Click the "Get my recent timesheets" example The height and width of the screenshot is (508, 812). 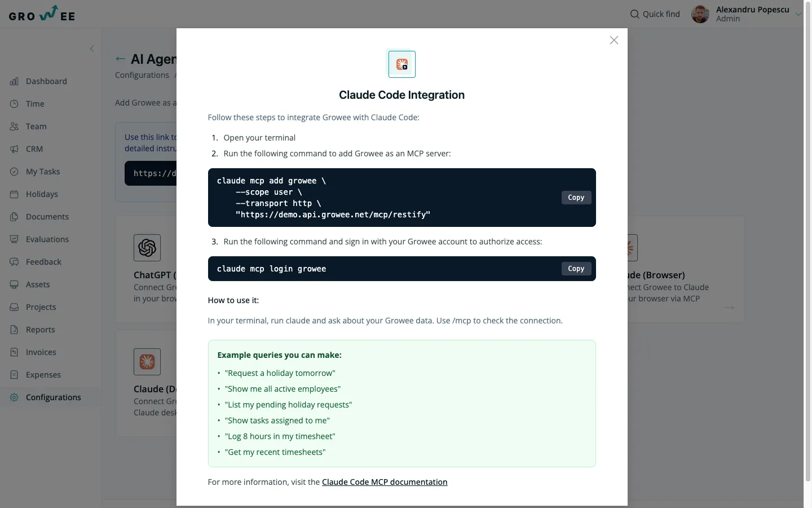[275, 452]
